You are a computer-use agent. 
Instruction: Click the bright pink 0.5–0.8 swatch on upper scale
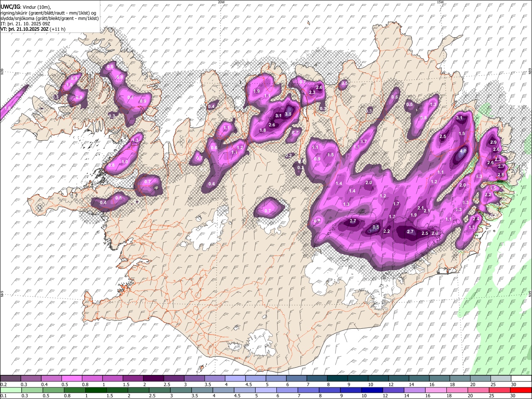(71, 378)
